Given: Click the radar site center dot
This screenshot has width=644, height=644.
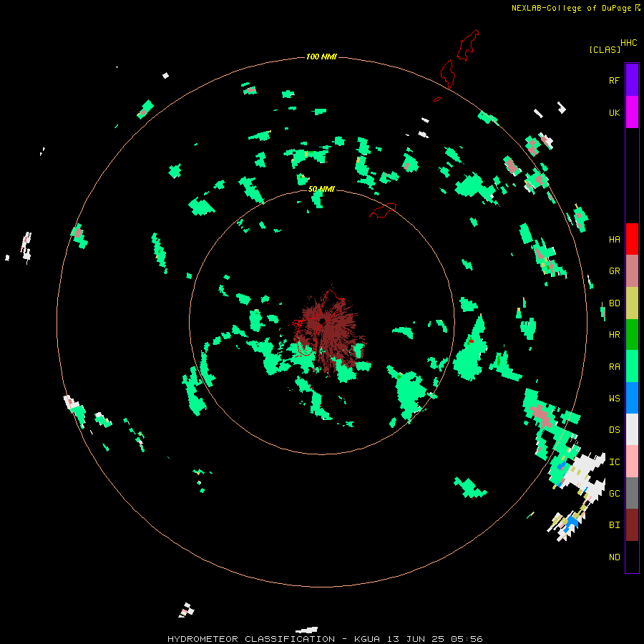Looking at the screenshot, I should tap(322, 321).
